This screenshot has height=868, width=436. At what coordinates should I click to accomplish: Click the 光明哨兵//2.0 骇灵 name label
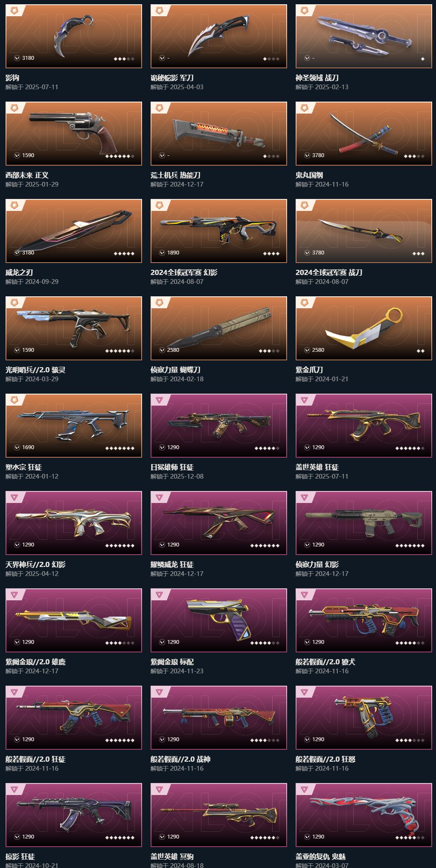(35, 370)
